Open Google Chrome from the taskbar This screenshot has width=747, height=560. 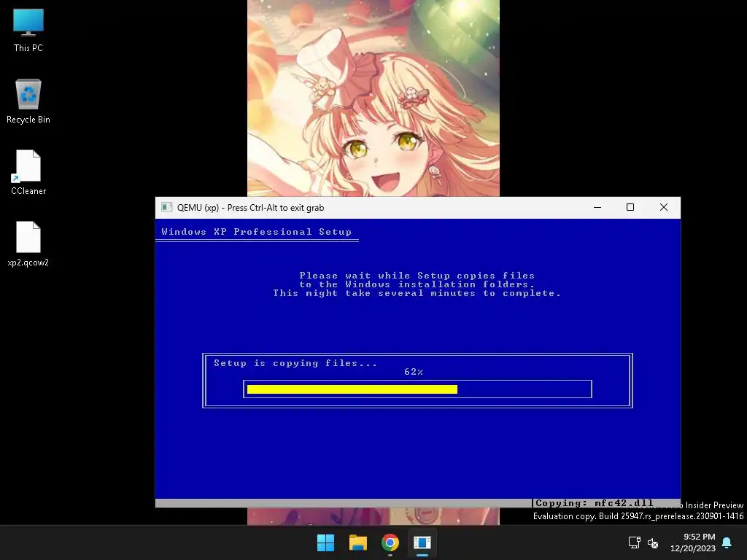tap(390, 542)
